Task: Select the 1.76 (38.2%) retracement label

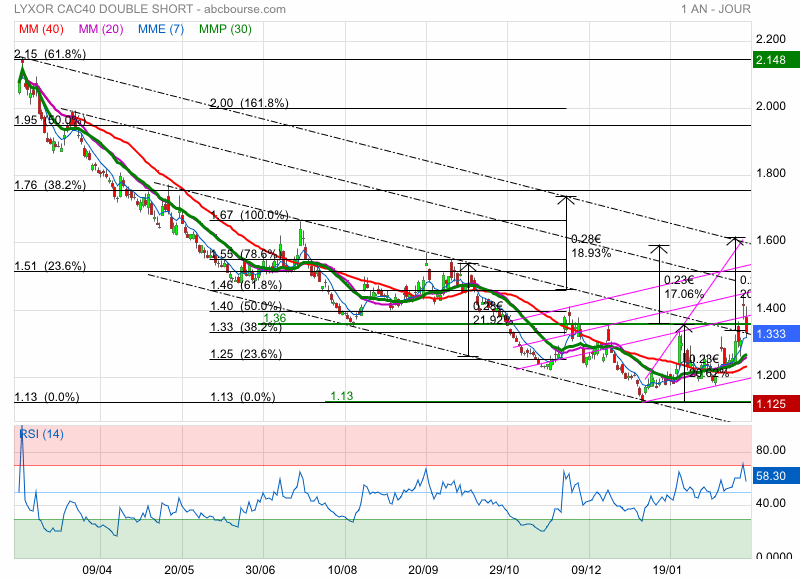Action: (50, 185)
